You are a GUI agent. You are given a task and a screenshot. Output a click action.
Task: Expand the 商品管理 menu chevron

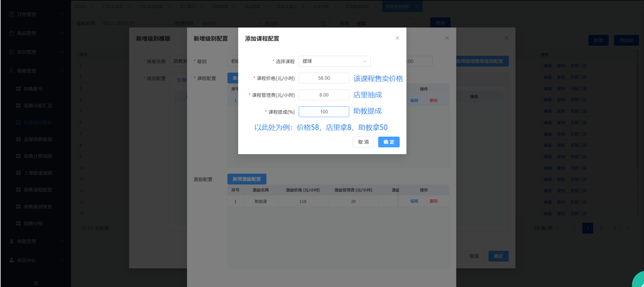pyautogui.click(x=62, y=33)
